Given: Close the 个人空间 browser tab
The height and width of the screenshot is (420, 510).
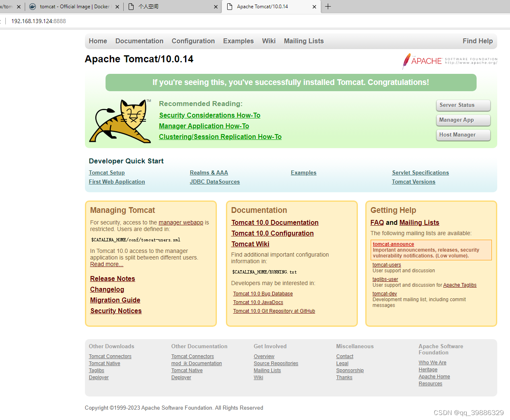Looking at the screenshot, I should 216,7.
